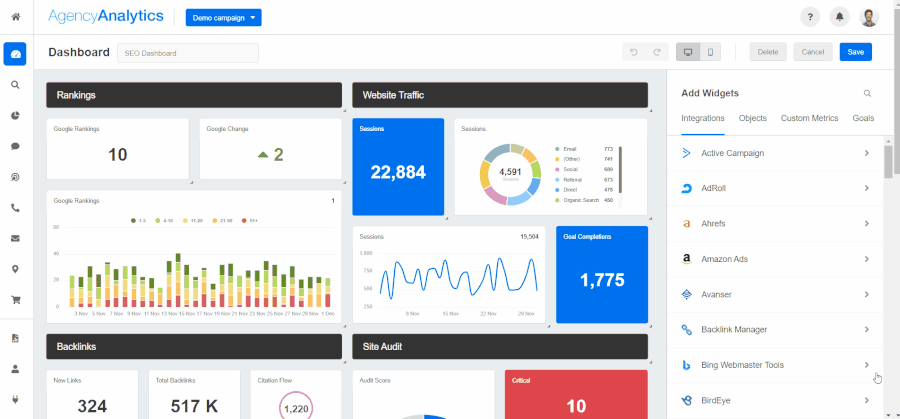
Task: Expand the Backlink Manager integration chevron
Action: [x=867, y=329]
